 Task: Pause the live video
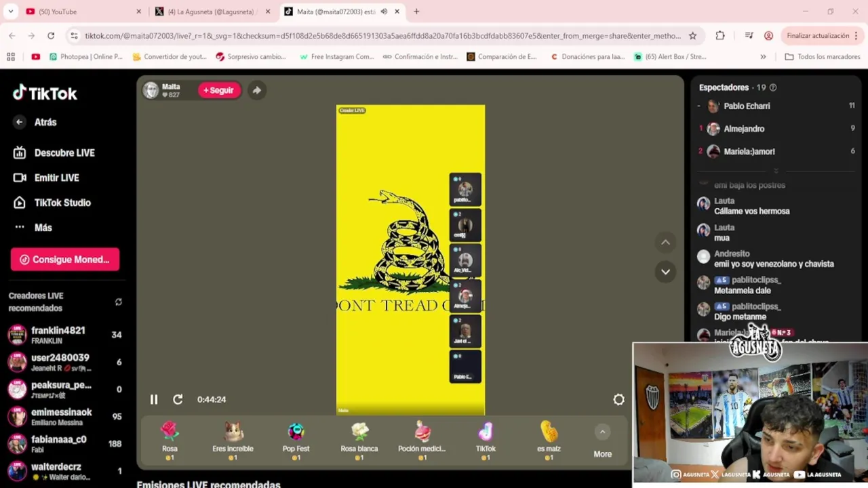pos(154,399)
